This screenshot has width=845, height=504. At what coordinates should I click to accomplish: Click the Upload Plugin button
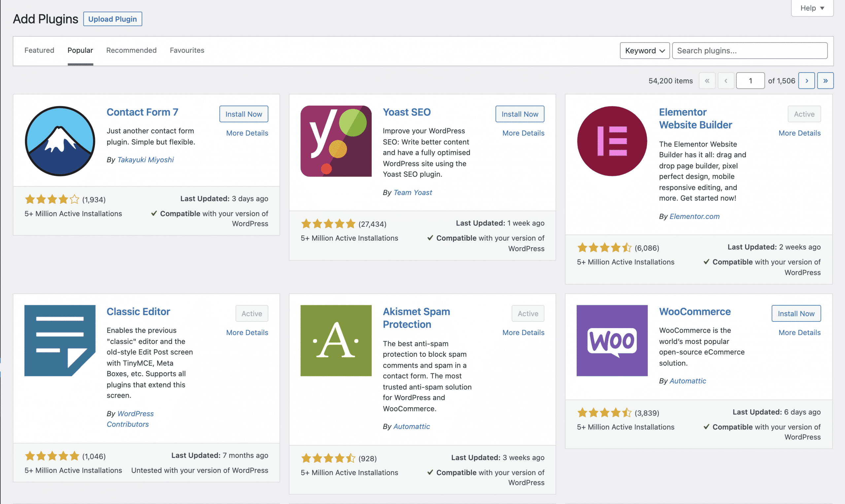pyautogui.click(x=113, y=19)
